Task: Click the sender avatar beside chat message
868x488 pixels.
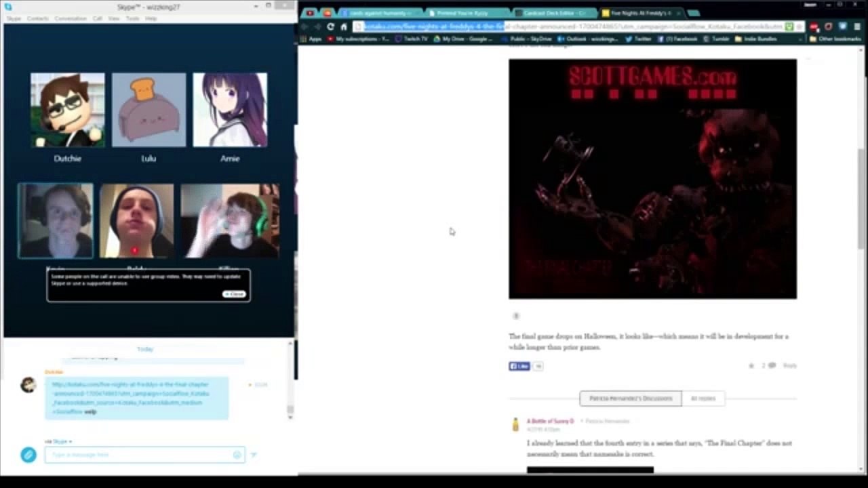Action: click(x=28, y=385)
